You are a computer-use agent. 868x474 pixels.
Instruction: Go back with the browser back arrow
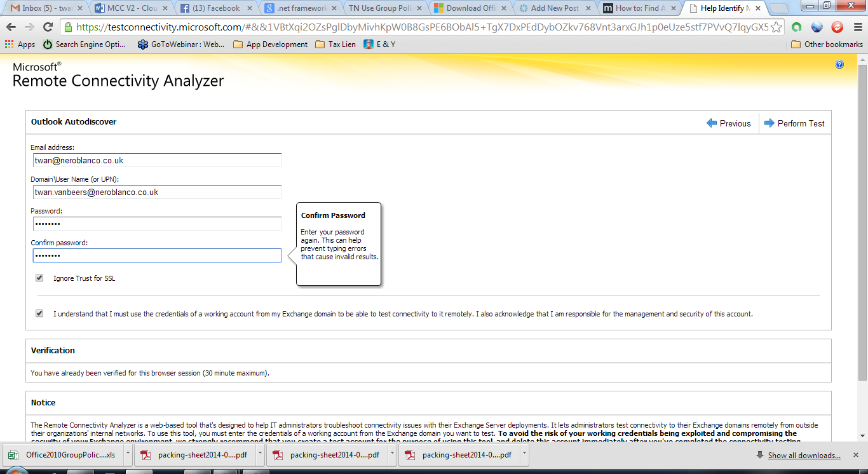[11, 27]
